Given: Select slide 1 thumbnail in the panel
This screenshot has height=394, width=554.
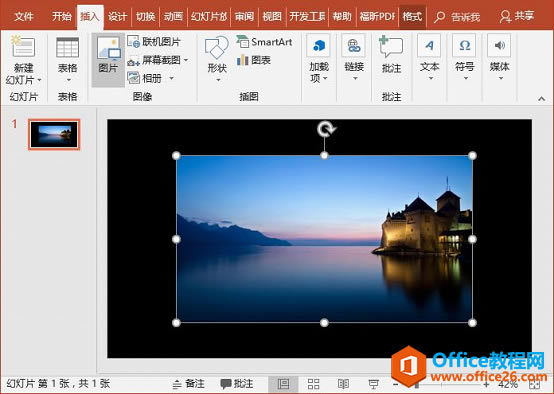Looking at the screenshot, I should (54, 135).
